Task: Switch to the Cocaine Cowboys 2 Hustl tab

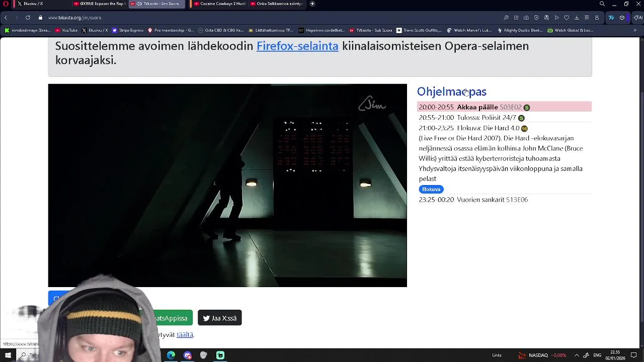Action: (x=219, y=4)
